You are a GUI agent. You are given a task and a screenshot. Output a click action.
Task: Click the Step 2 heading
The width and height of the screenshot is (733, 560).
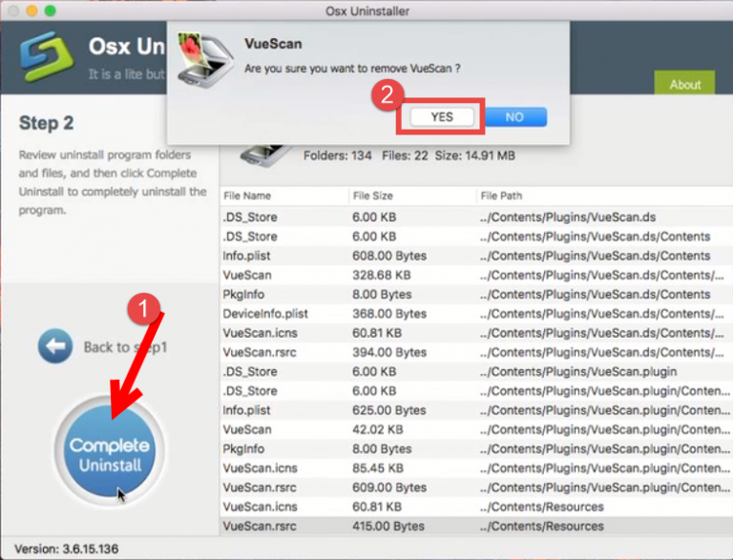pos(46,123)
